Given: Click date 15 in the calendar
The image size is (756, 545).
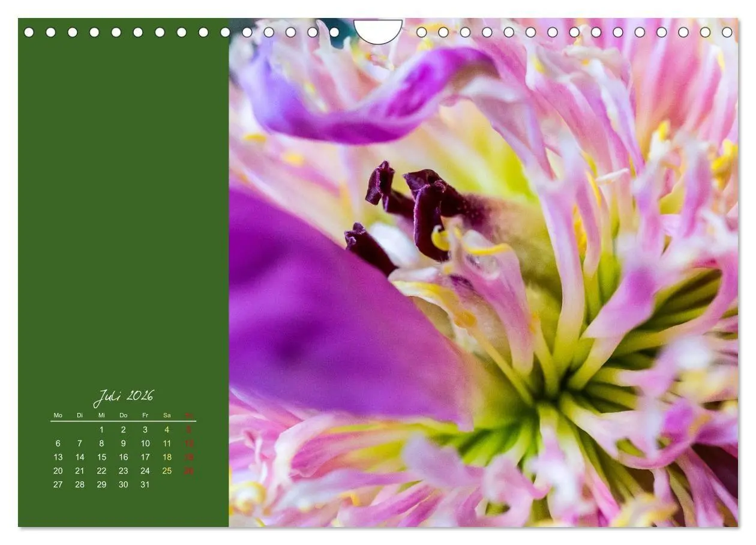Looking at the screenshot, I should pos(101,457).
